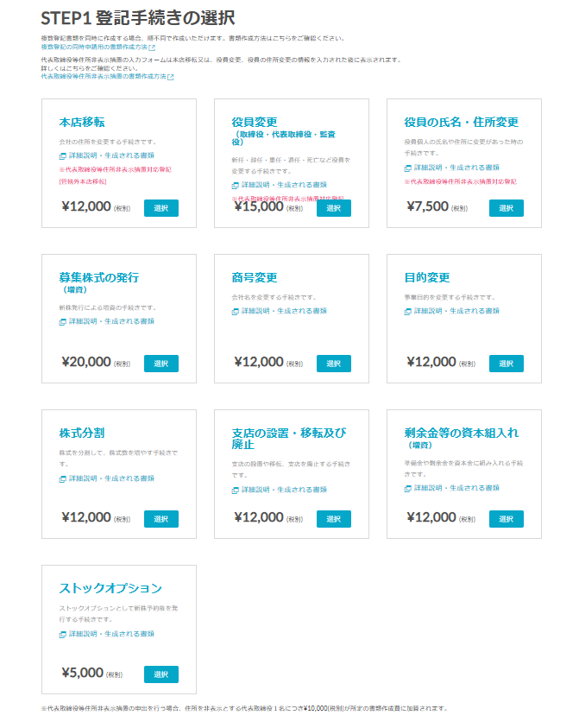
Task: Click the detail icon in ストックオプション card
Action: tap(63, 635)
